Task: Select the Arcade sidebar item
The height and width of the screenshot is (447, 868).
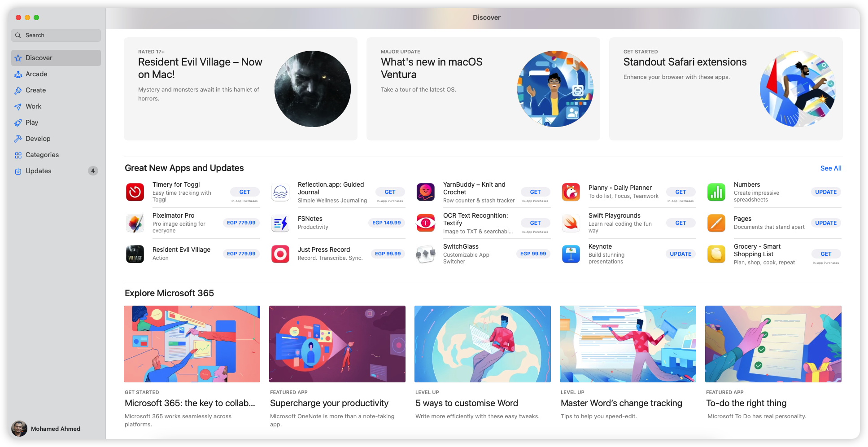Action: 56,74
